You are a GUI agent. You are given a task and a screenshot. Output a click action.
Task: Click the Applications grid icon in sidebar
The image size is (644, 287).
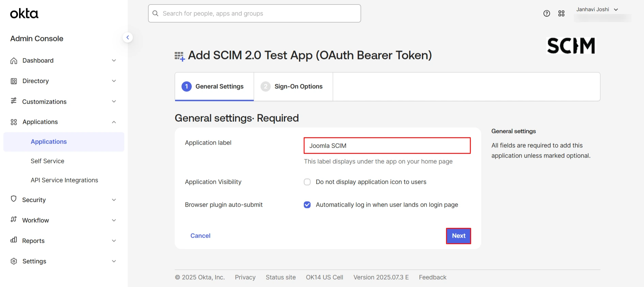tap(14, 122)
